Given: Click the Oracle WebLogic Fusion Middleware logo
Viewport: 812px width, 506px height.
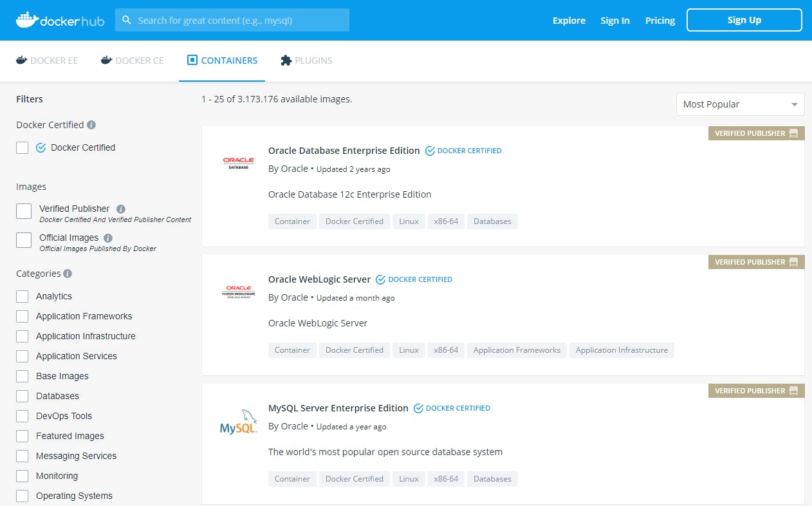Looking at the screenshot, I should point(239,292).
